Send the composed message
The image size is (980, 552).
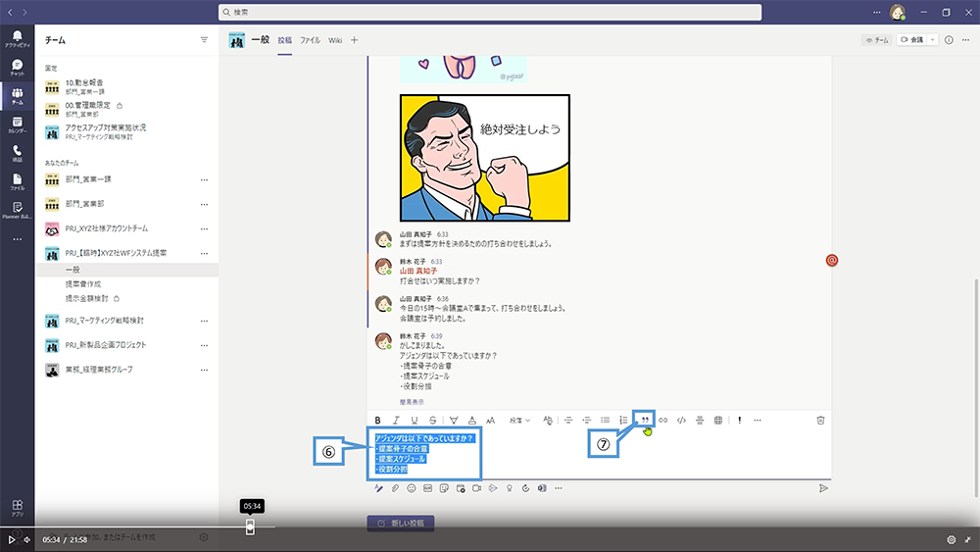tap(823, 488)
